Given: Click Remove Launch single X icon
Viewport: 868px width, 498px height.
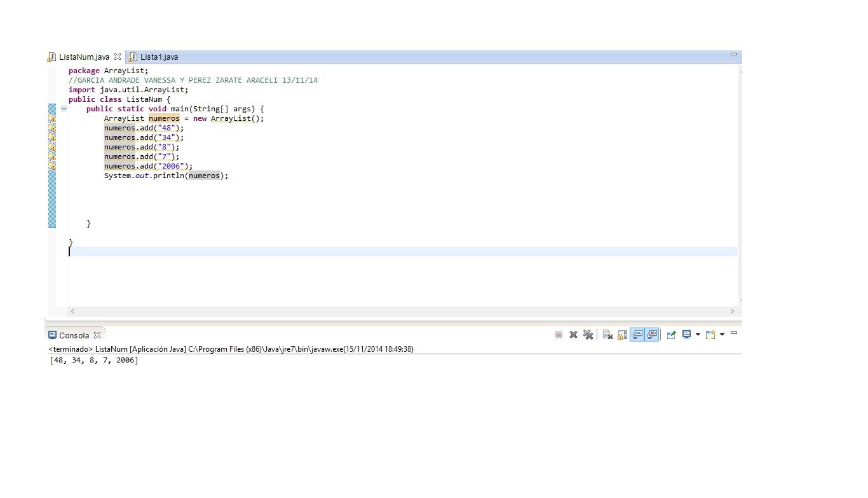Looking at the screenshot, I should pyautogui.click(x=573, y=335).
